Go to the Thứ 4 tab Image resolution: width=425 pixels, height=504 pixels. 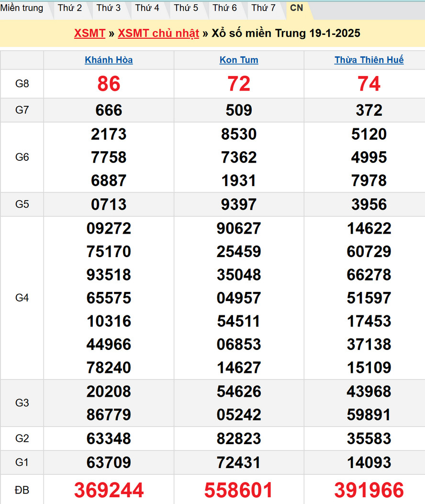[147, 8]
